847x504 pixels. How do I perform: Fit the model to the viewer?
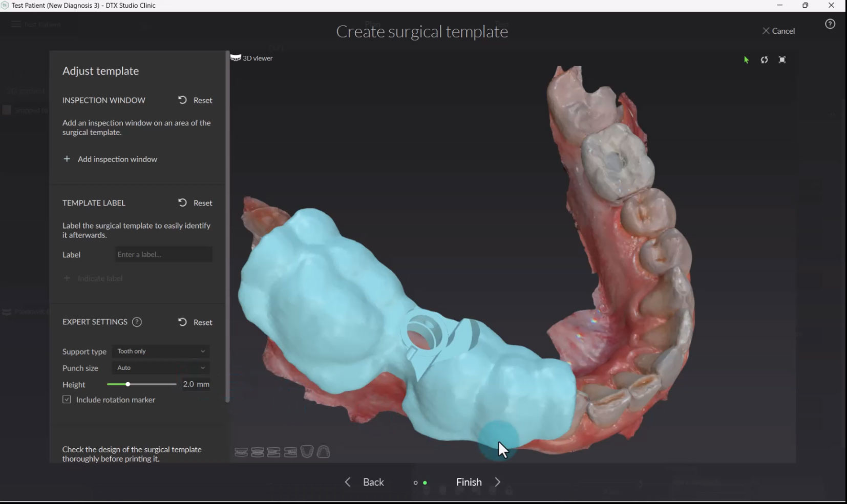tap(782, 60)
